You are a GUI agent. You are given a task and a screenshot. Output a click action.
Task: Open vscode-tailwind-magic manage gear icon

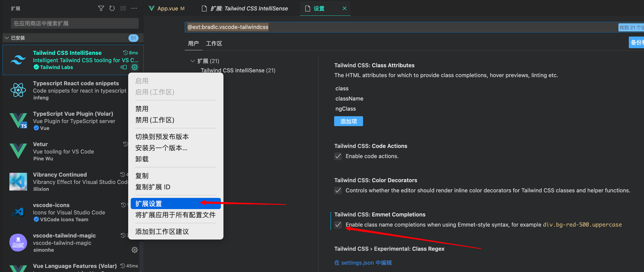[135, 250]
